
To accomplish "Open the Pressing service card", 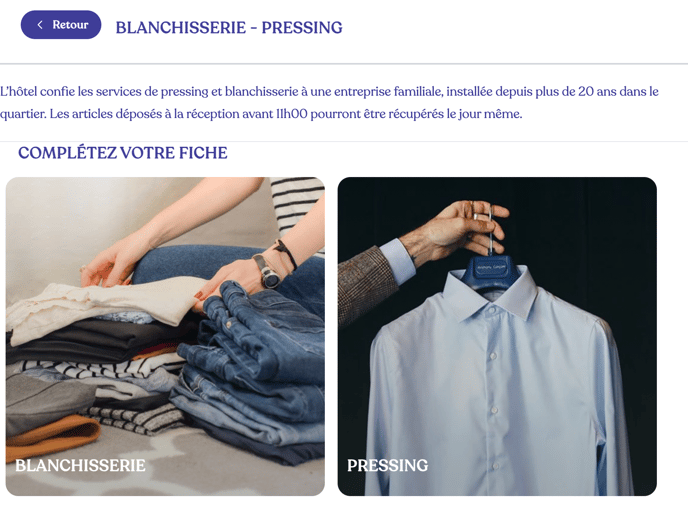I will click(497, 336).
